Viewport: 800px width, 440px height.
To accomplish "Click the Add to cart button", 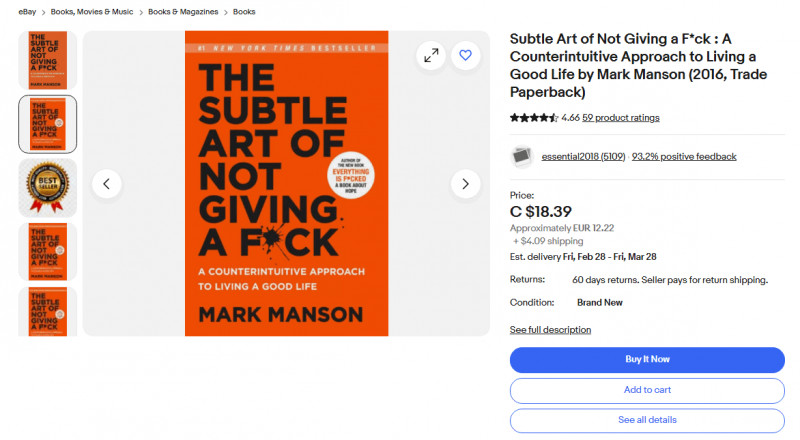I will tap(647, 390).
